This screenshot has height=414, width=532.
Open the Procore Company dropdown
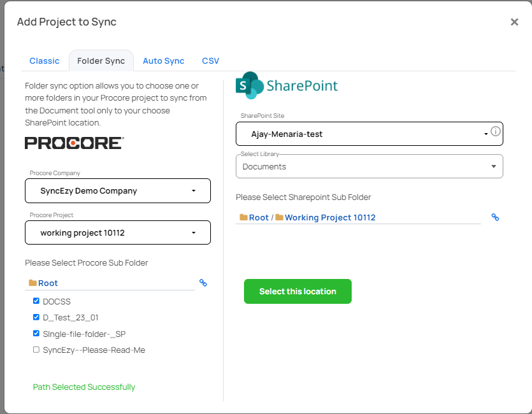tap(118, 191)
